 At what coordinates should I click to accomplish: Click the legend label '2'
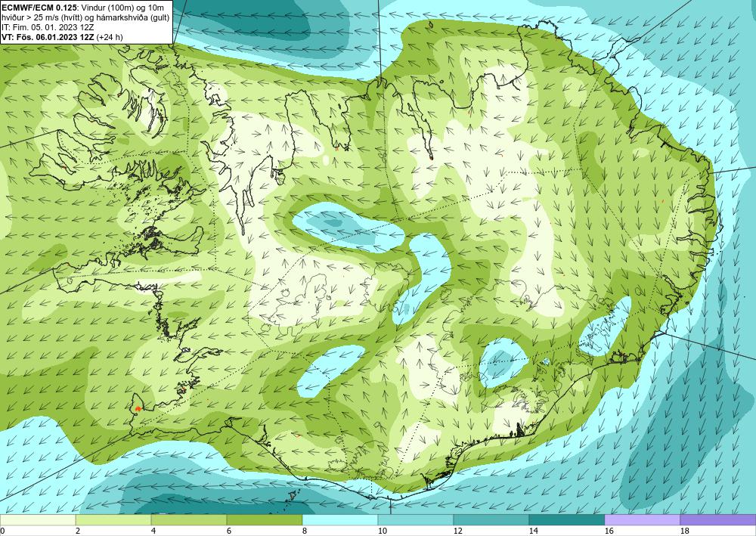[78, 531]
